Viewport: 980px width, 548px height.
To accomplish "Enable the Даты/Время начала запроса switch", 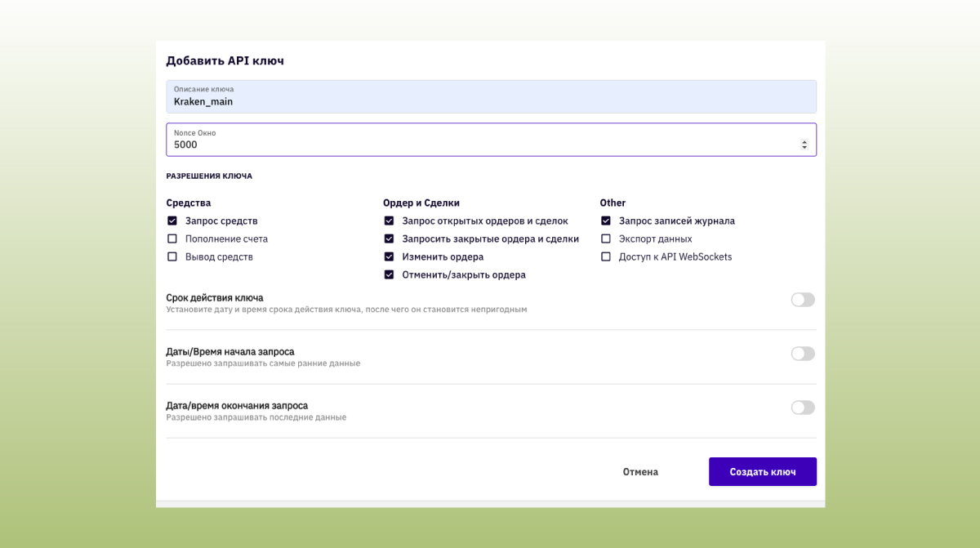I will (x=802, y=354).
